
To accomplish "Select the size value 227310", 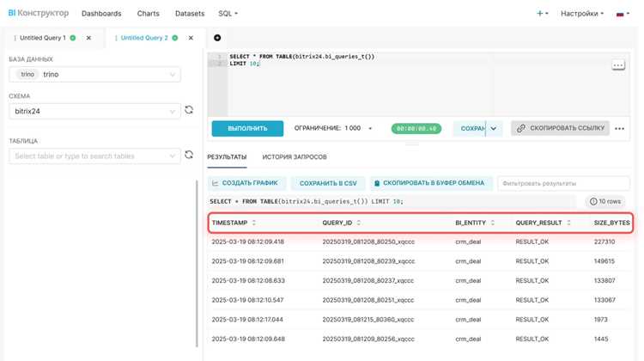I will click(605, 242).
